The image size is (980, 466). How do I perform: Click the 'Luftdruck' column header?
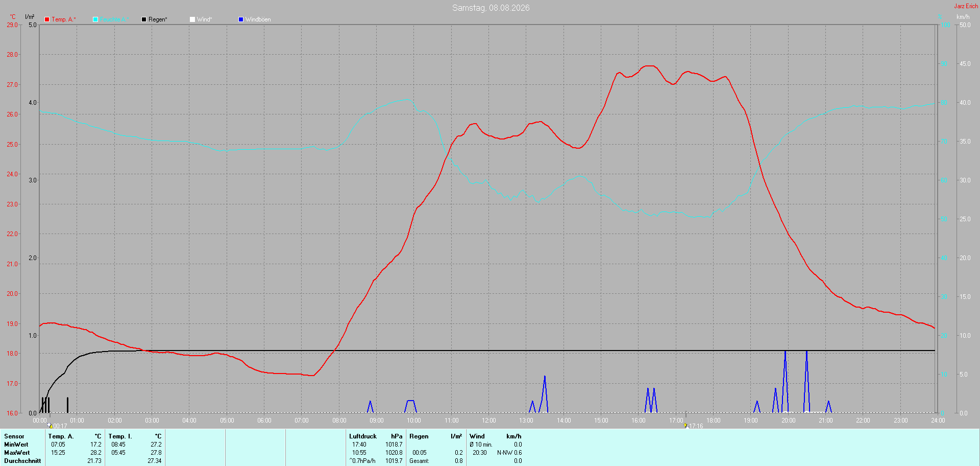tap(363, 436)
